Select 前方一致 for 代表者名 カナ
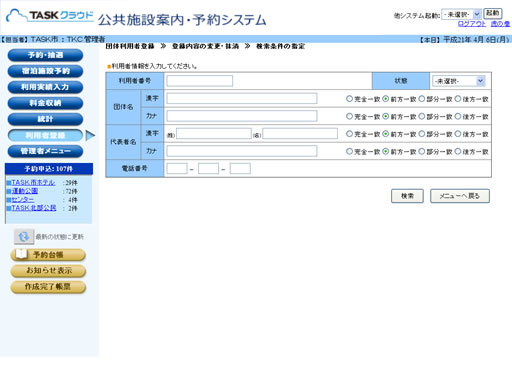This screenshot has width=512, height=384. pos(385,151)
